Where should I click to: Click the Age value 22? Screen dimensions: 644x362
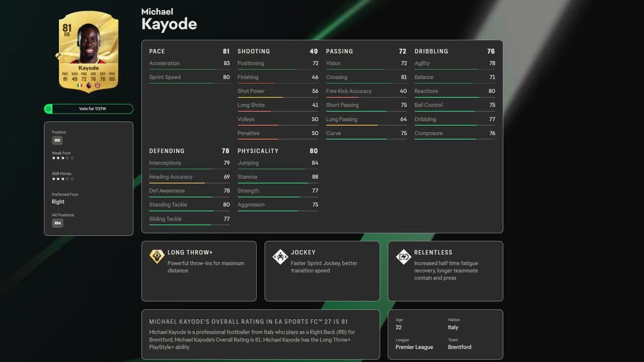398,327
